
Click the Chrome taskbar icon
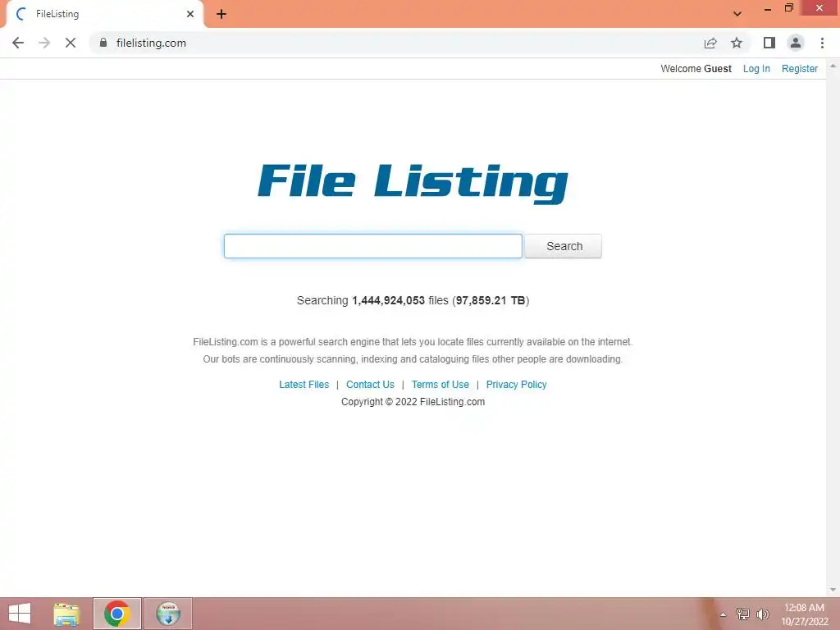[117, 614]
